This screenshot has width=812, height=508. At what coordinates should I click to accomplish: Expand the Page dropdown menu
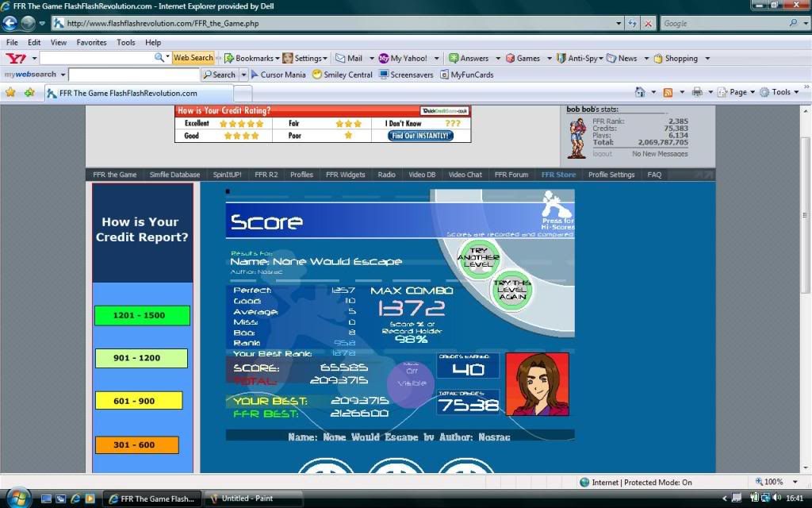coord(737,92)
